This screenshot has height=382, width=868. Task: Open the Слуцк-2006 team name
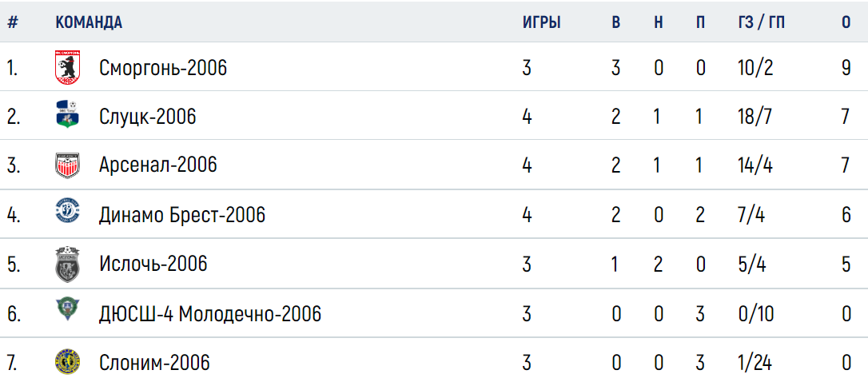[x=148, y=117]
